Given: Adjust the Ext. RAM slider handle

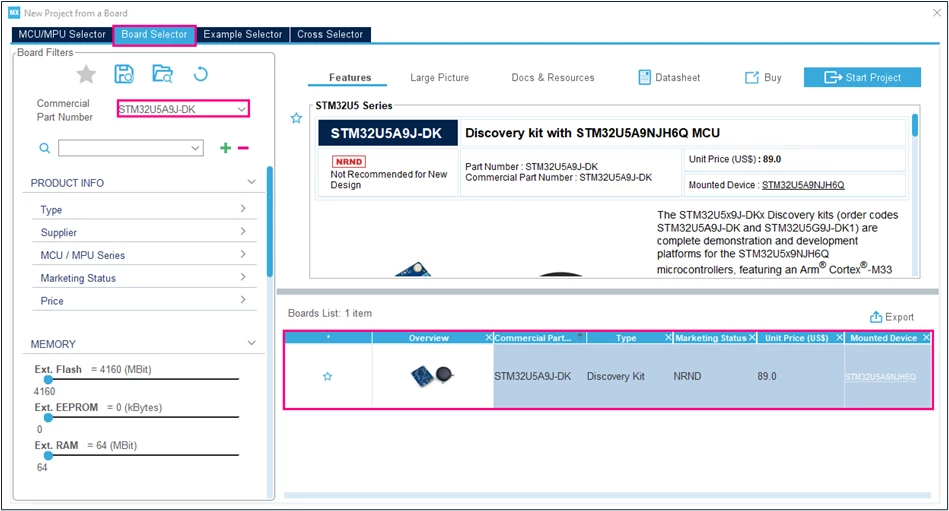Looking at the screenshot, I should click(48, 455).
